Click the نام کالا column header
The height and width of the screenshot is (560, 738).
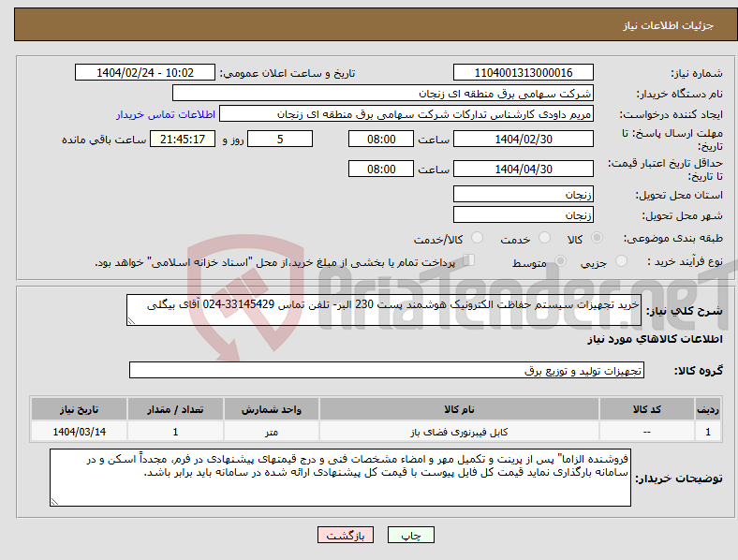459,409
